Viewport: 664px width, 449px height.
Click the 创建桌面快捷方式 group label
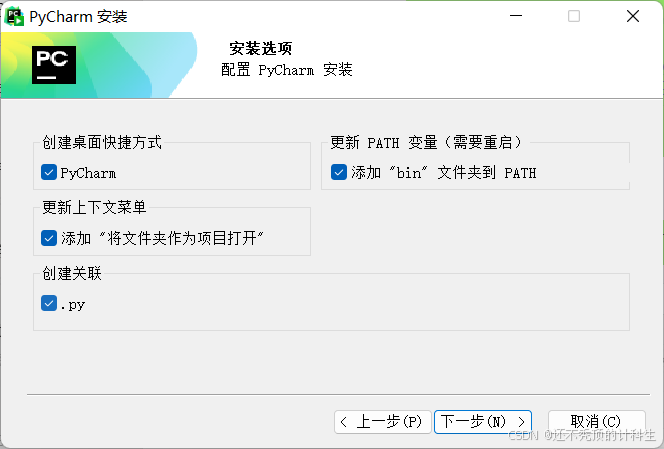pos(102,142)
